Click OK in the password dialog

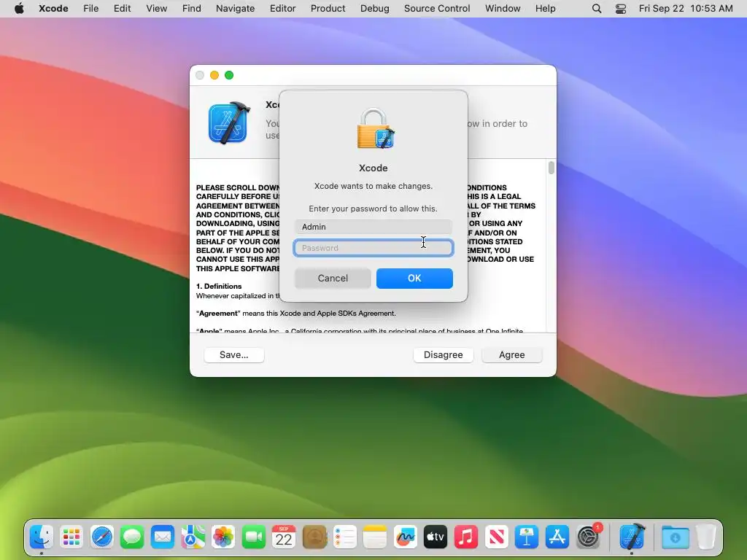414,278
